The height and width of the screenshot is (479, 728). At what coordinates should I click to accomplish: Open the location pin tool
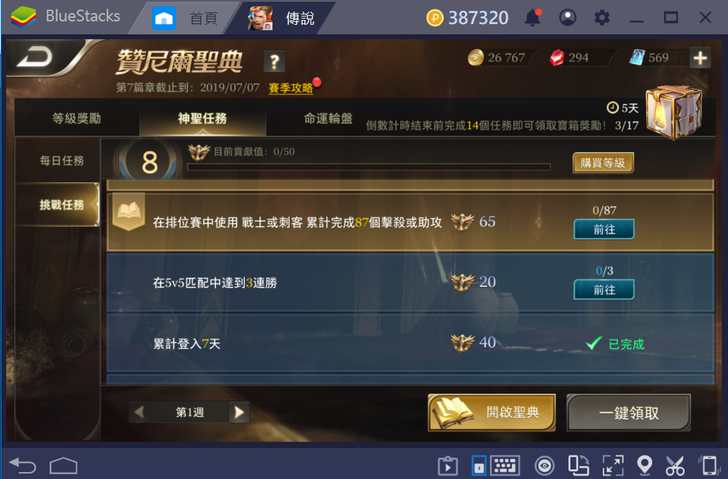coord(644,465)
